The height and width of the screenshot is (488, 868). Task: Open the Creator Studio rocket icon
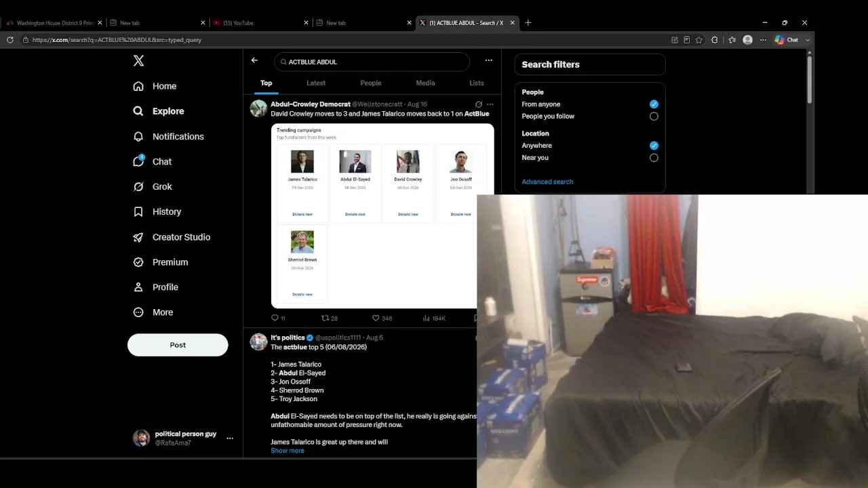click(138, 237)
